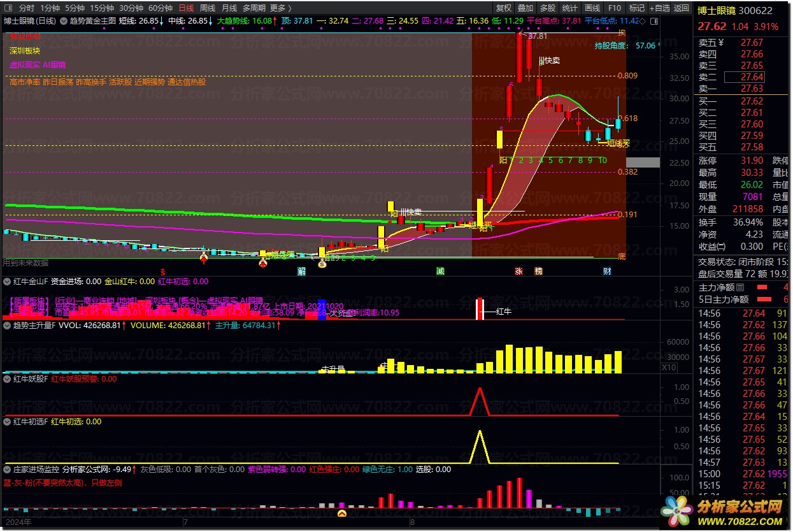The image size is (793, 532).
Task: Click the stock code 300622
Action: tap(756, 11)
